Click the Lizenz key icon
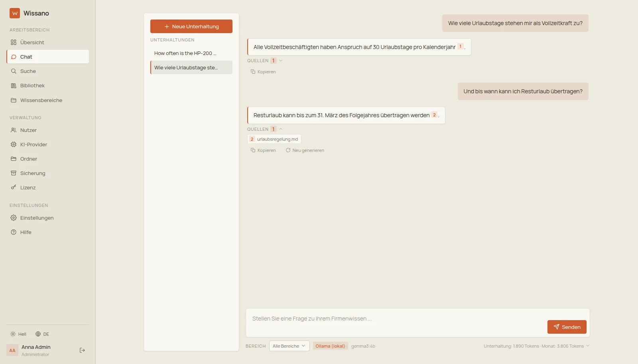Image resolution: width=638 pixels, height=364 pixels. click(14, 187)
